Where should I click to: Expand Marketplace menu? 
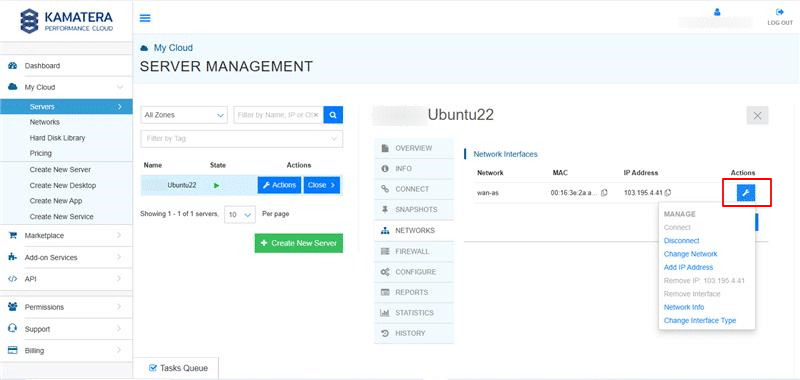(x=66, y=236)
